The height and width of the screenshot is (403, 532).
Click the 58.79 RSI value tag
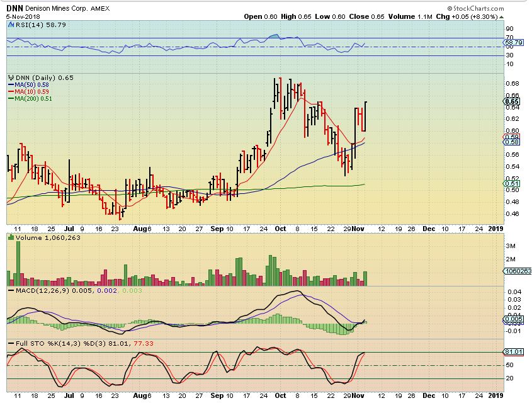pos(514,42)
